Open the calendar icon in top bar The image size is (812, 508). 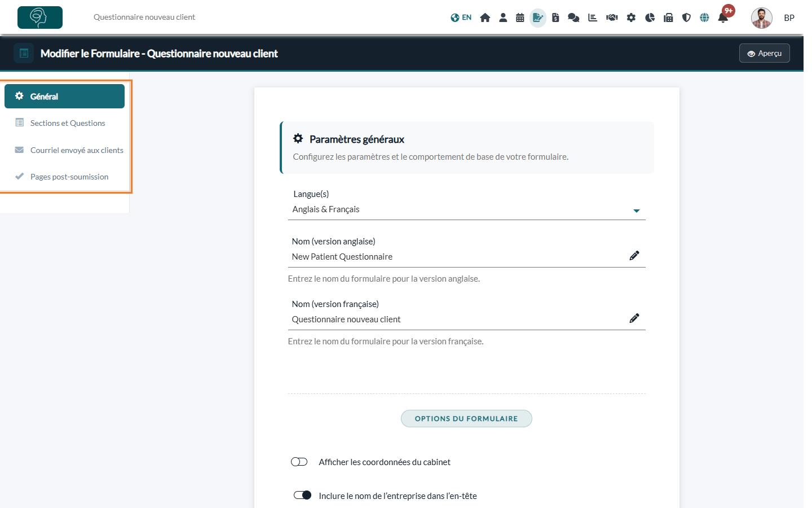coord(520,17)
